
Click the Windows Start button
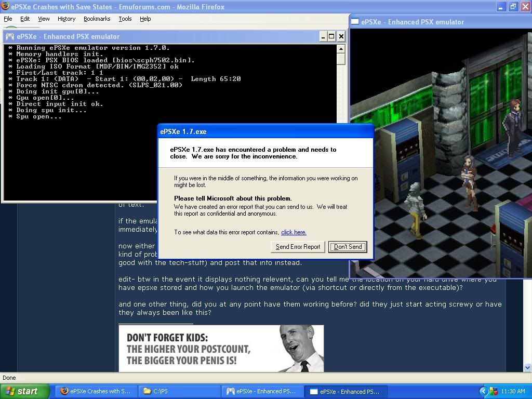point(24,391)
